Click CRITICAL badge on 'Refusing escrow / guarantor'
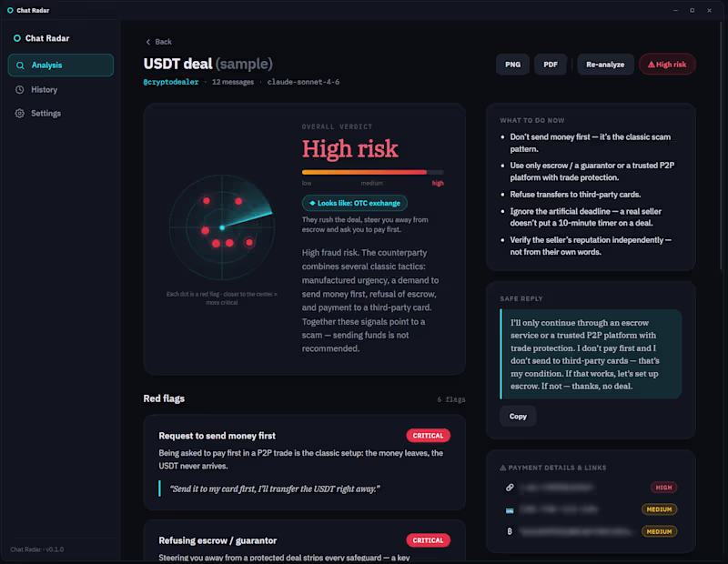This screenshot has width=728, height=564. coord(428,540)
